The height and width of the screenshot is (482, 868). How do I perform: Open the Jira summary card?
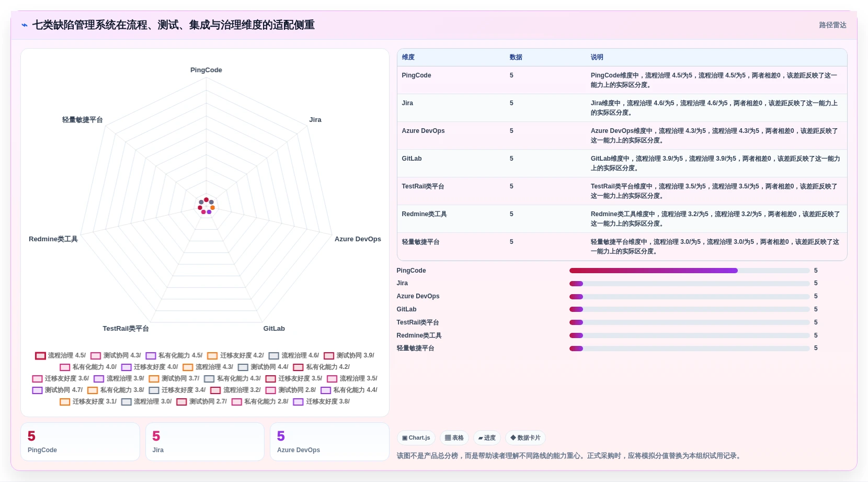tap(205, 442)
